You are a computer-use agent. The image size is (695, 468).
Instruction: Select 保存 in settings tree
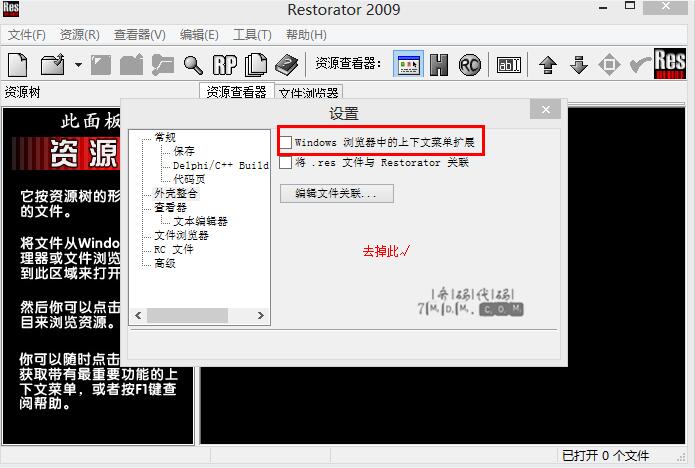[x=184, y=151]
